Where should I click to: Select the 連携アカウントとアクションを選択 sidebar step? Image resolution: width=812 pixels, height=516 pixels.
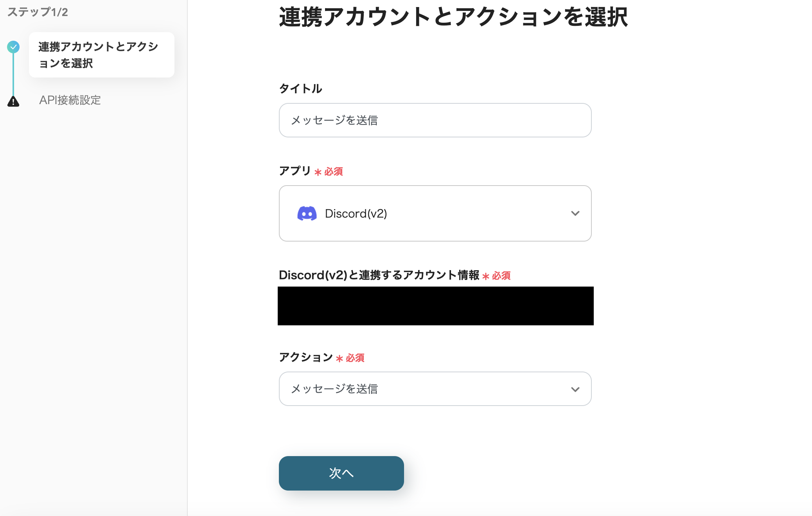click(x=101, y=55)
